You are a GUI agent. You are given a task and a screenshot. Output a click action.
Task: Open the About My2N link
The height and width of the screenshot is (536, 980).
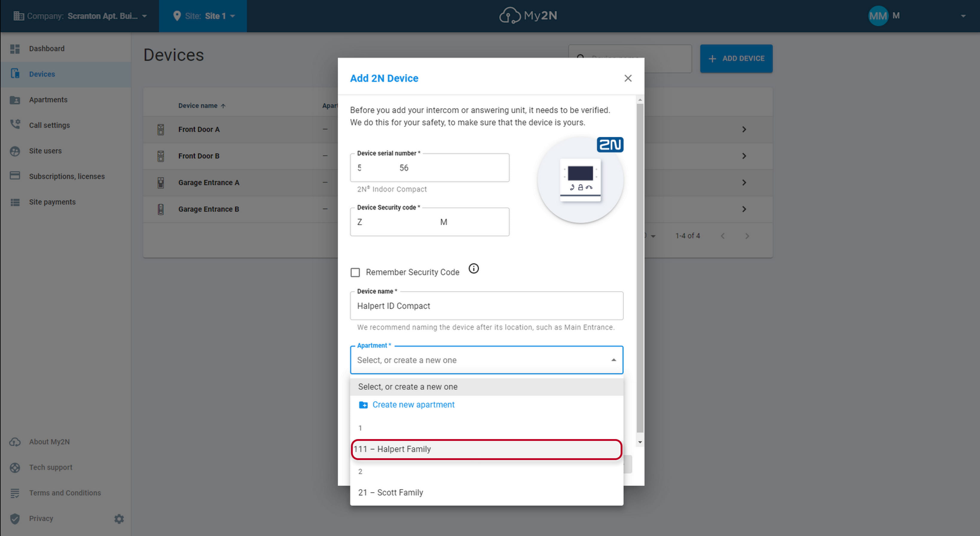pyautogui.click(x=49, y=441)
